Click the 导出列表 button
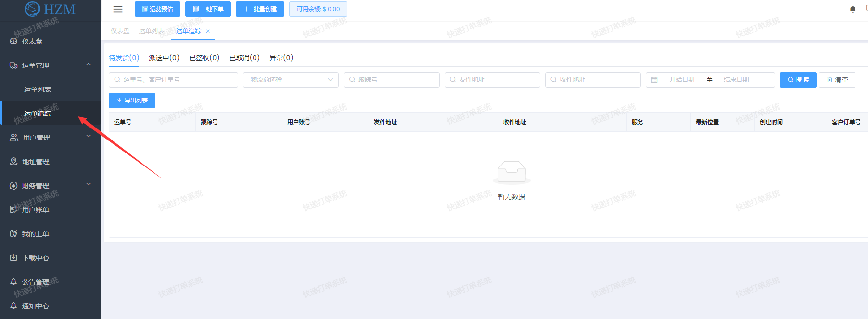The width and height of the screenshot is (868, 319). (132, 101)
